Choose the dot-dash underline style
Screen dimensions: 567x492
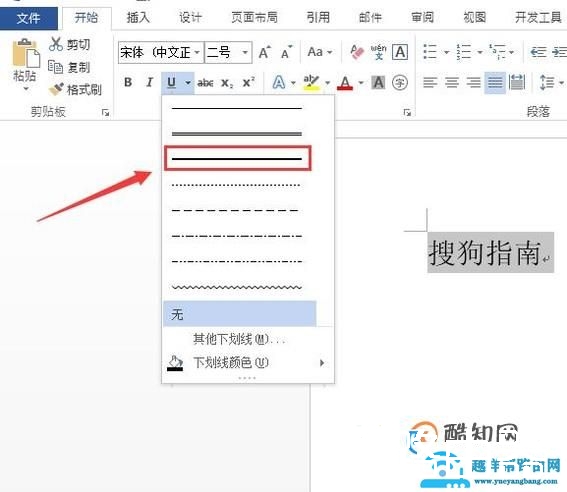click(x=237, y=236)
